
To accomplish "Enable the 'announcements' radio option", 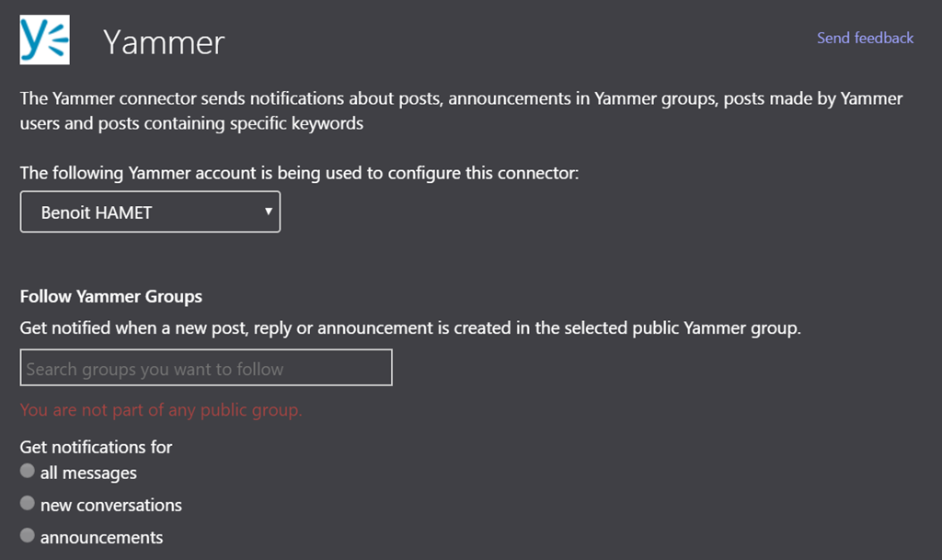I will (28, 536).
